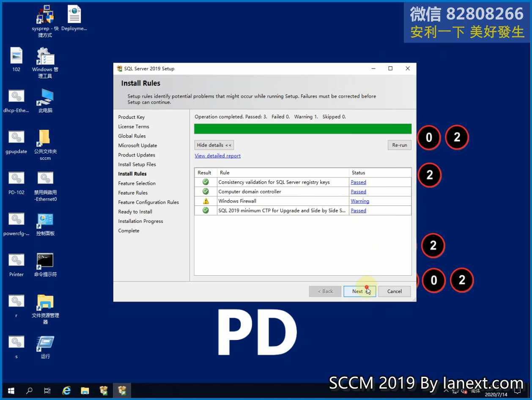Click Passed link for Computer domain controller
The width and height of the screenshot is (532, 400).
[358, 192]
